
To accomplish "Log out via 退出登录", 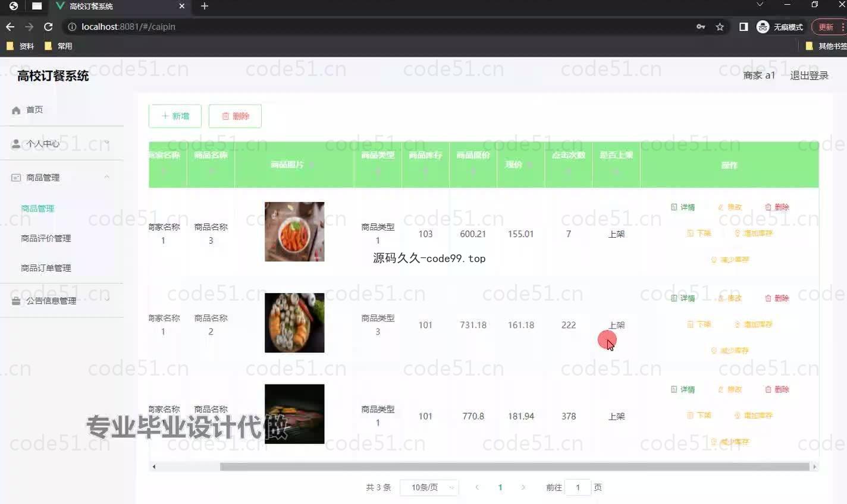I will 809,75.
